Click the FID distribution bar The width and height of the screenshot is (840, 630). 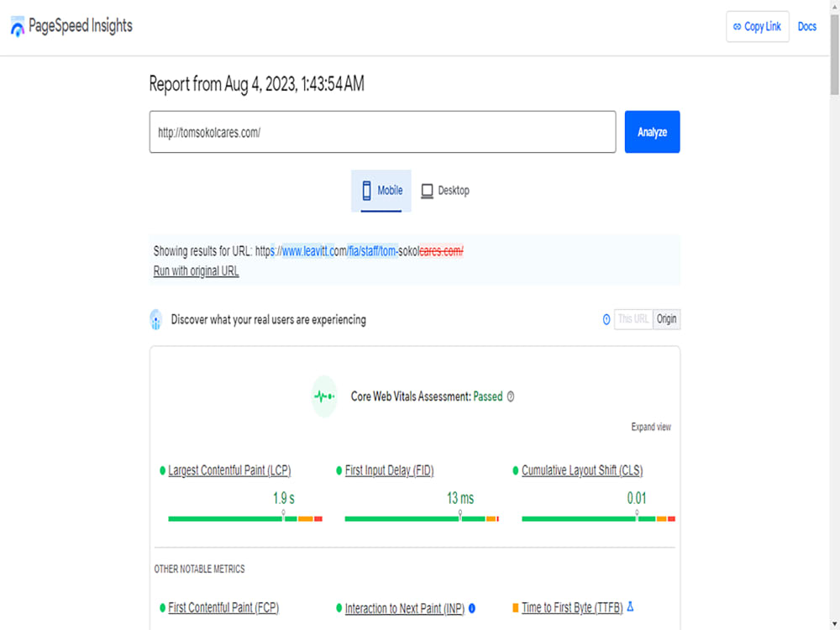[423, 518]
